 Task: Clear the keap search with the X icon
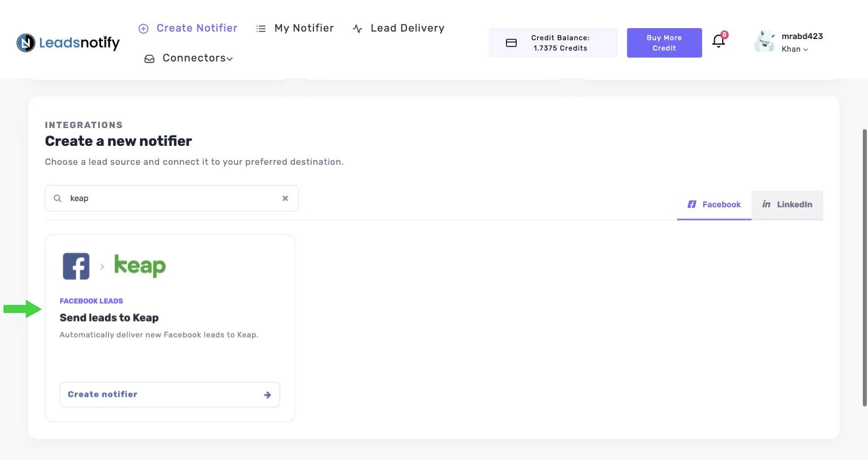tap(285, 198)
